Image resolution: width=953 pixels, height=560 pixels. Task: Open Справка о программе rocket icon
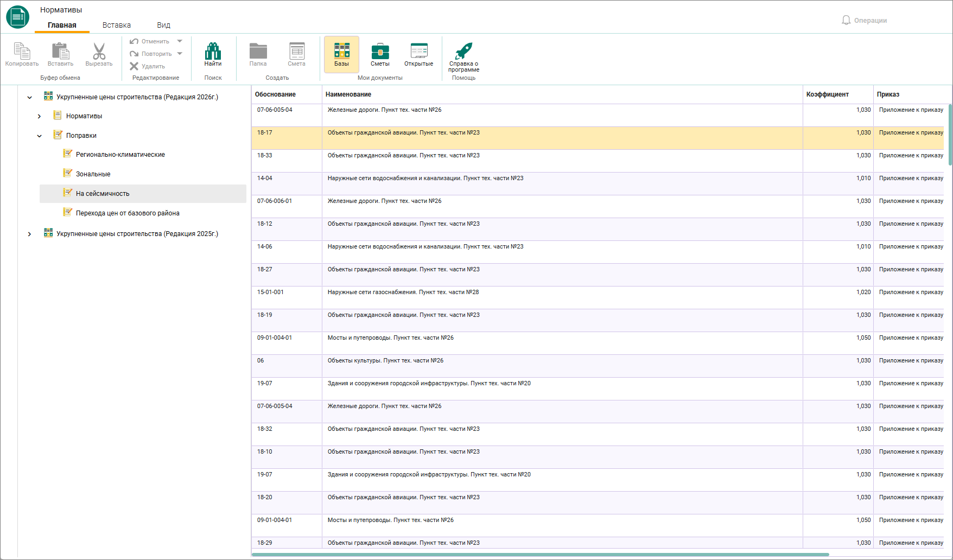(464, 50)
